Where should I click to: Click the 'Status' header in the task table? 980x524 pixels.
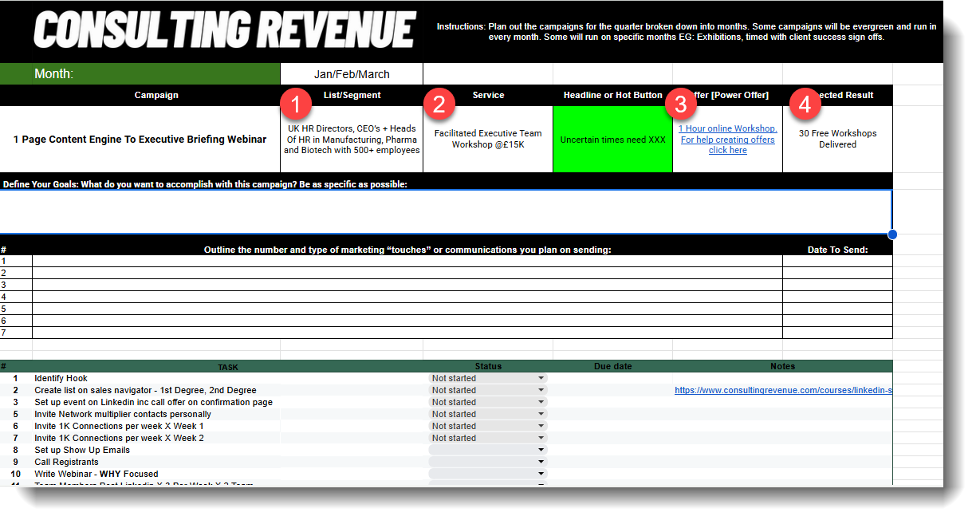tap(488, 367)
